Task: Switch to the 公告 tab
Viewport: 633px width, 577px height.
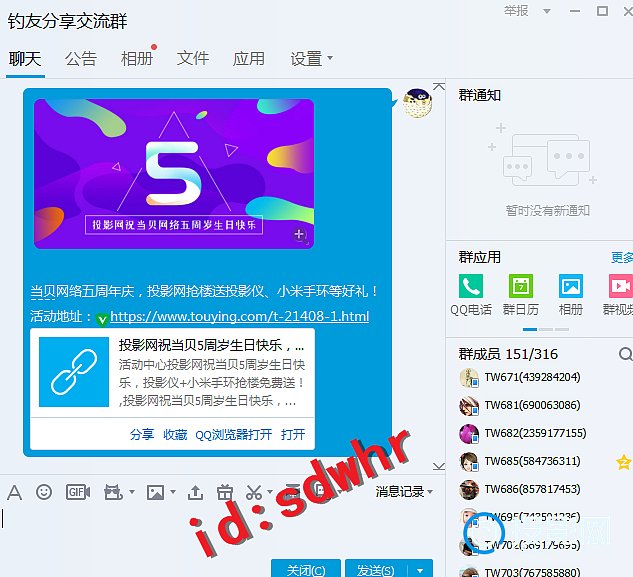Action: click(x=81, y=59)
